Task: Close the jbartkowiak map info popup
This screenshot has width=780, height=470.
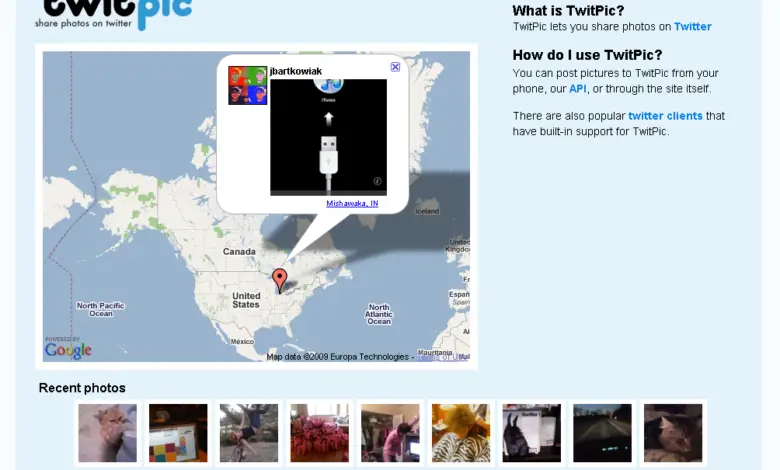Action: pyautogui.click(x=395, y=67)
